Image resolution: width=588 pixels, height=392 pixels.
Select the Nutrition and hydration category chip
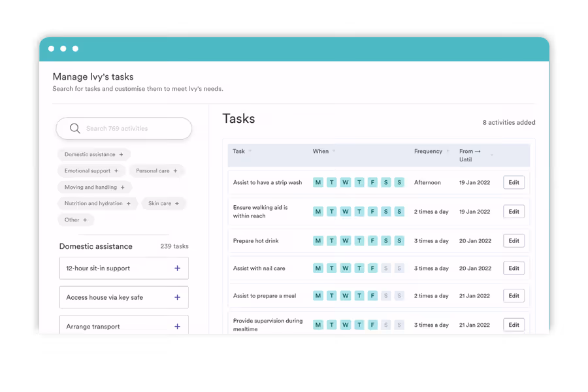click(97, 203)
